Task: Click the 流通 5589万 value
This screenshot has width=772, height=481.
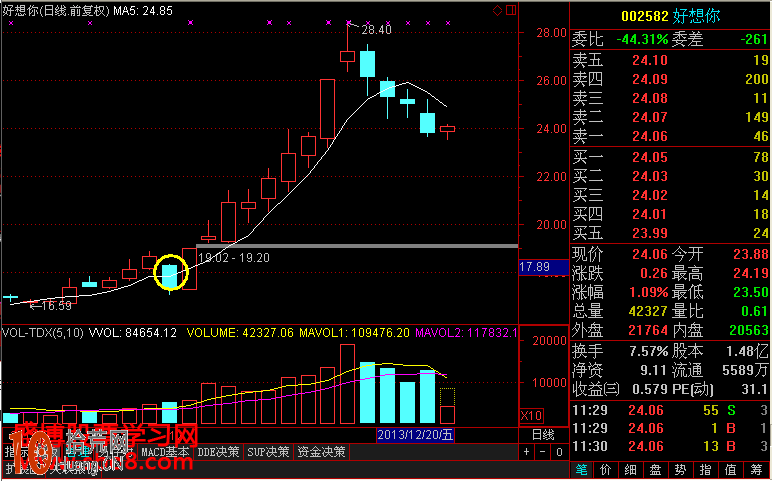Action: 745,370
